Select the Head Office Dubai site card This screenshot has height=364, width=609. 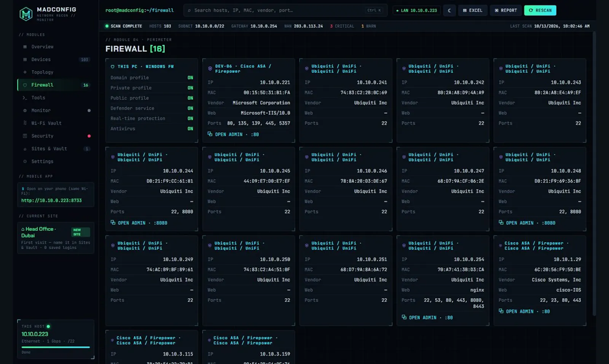pyautogui.click(x=56, y=238)
